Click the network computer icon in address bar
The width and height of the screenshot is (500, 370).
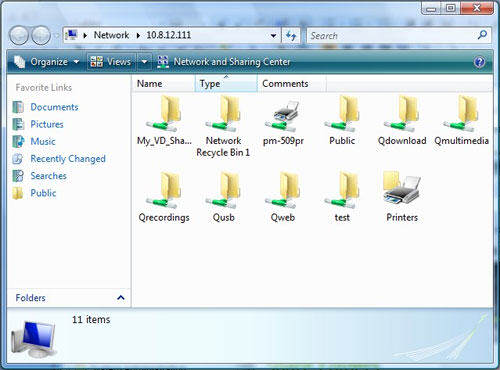point(71,35)
